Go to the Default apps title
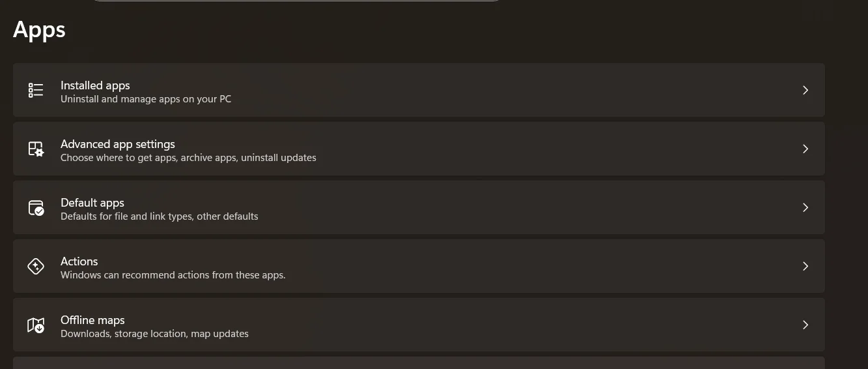868x369 pixels. (x=92, y=203)
